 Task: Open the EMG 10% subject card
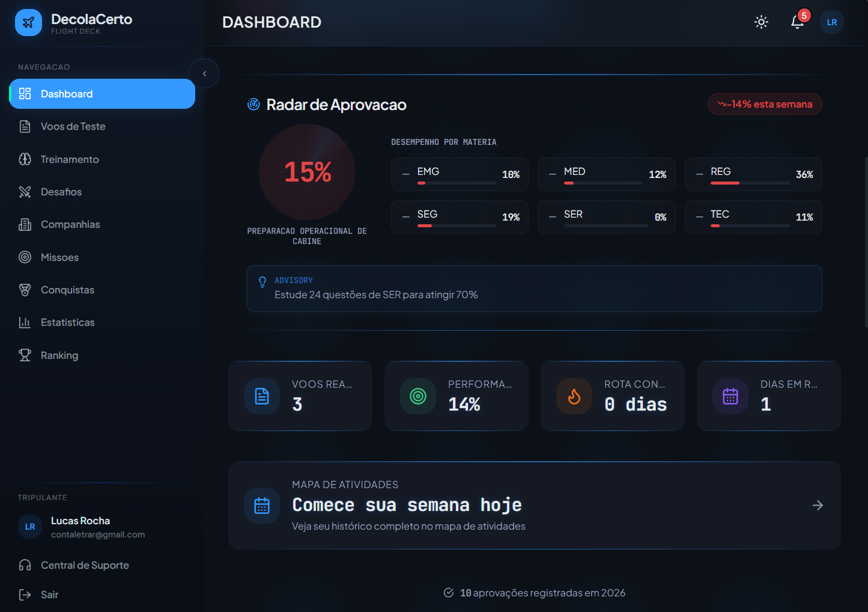460,174
